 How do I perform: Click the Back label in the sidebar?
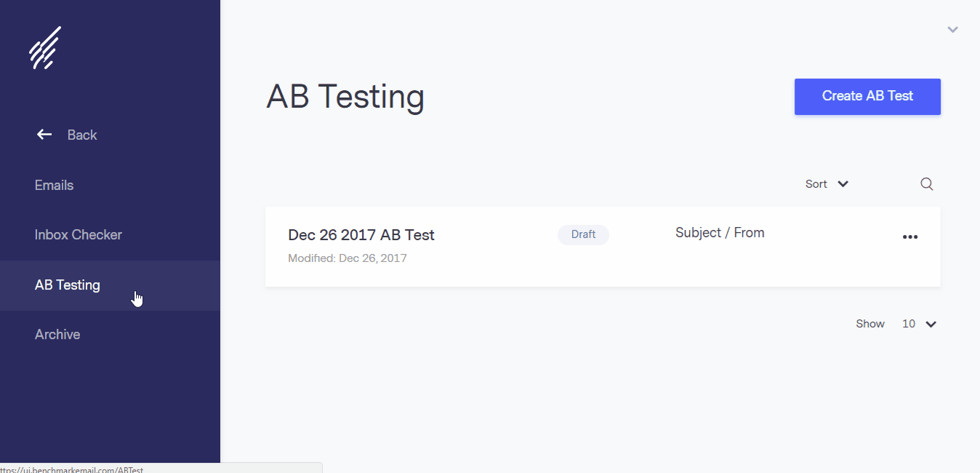[x=81, y=134]
